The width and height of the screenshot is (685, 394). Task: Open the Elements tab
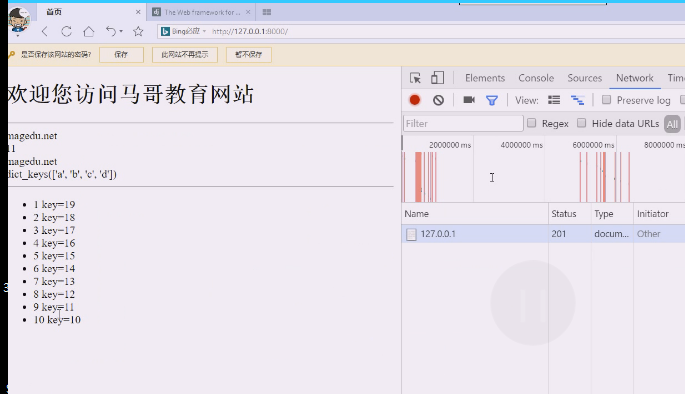[x=485, y=78]
